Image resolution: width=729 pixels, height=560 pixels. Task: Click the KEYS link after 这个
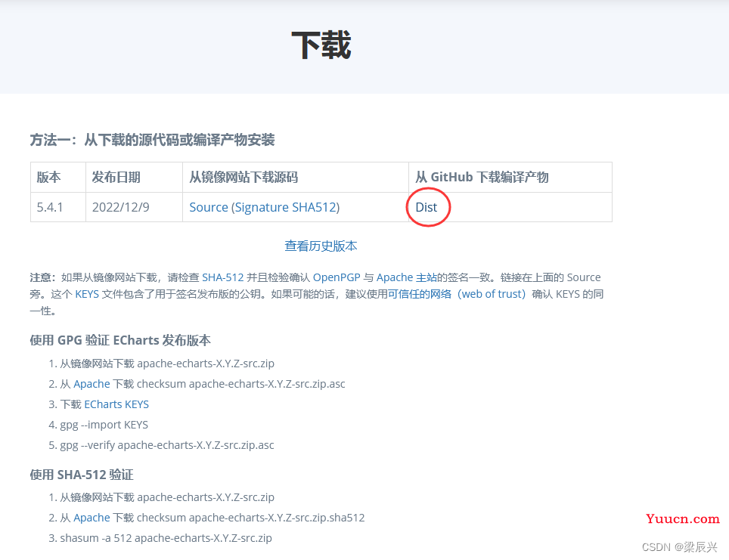[x=87, y=294]
